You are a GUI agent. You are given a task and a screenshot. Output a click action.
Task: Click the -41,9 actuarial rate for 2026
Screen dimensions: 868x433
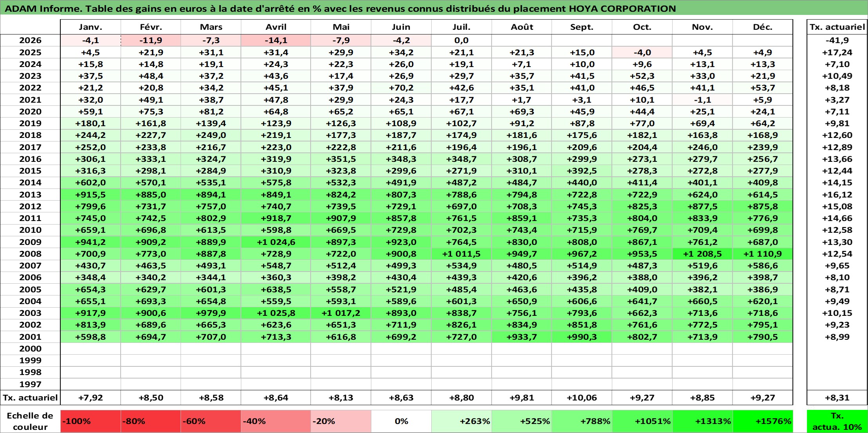[x=837, y=40]
